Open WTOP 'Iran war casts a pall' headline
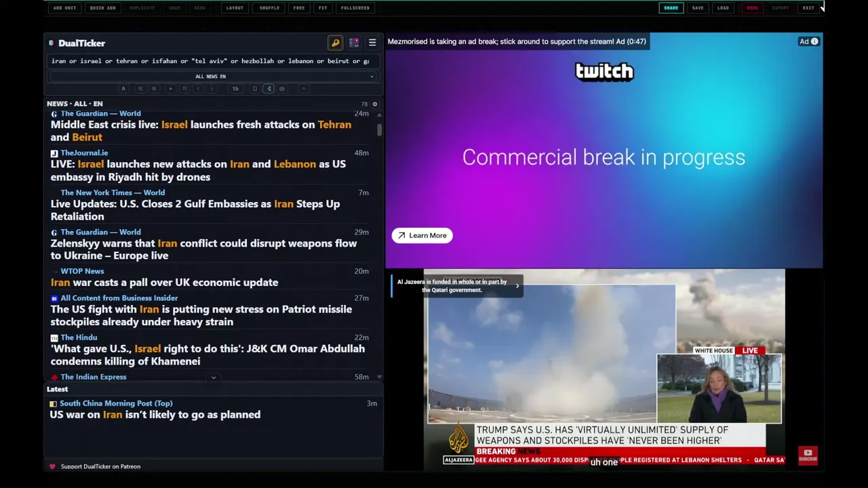 coord(164,282)
